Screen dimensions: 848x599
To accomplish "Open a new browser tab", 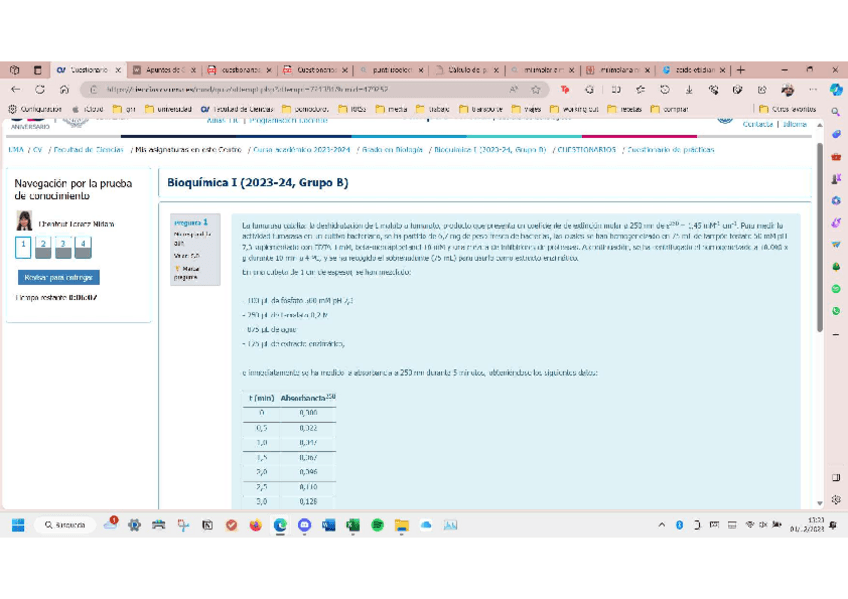I will click(x=741, y=71).
